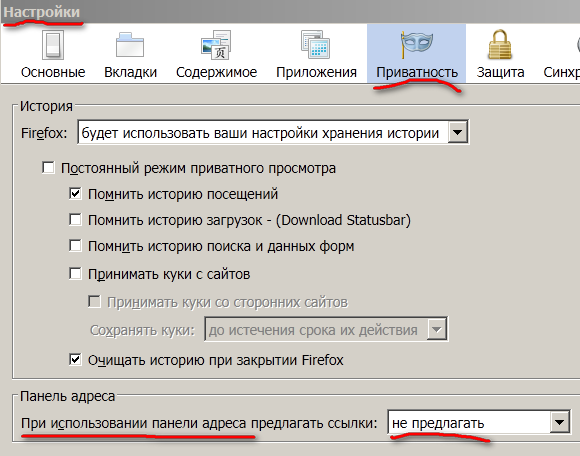The width and height of the screenshot is (580, 456).
Task: Click the до истечения срока их действия combo
Action: [326, 329]
